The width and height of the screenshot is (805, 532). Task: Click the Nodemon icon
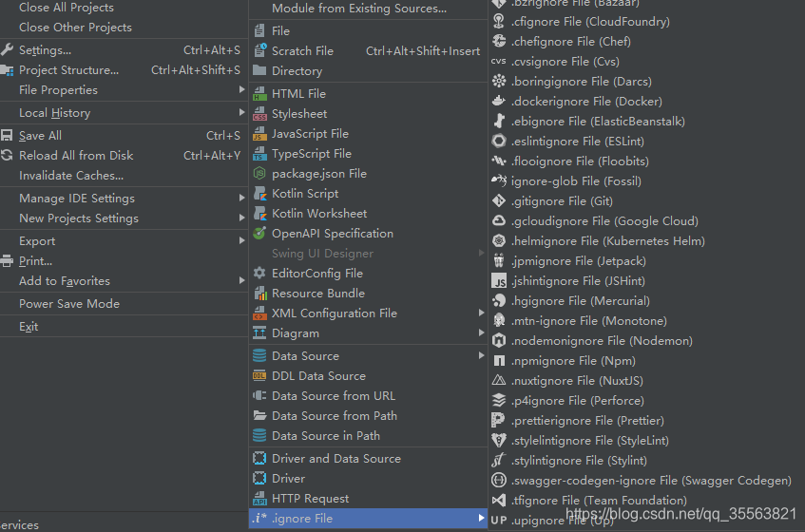(499, 341)
